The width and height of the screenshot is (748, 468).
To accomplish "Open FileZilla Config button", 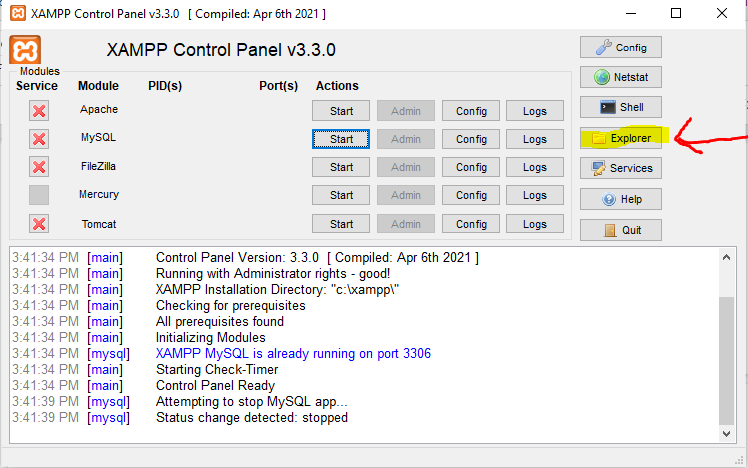I will tap(471, 167).
